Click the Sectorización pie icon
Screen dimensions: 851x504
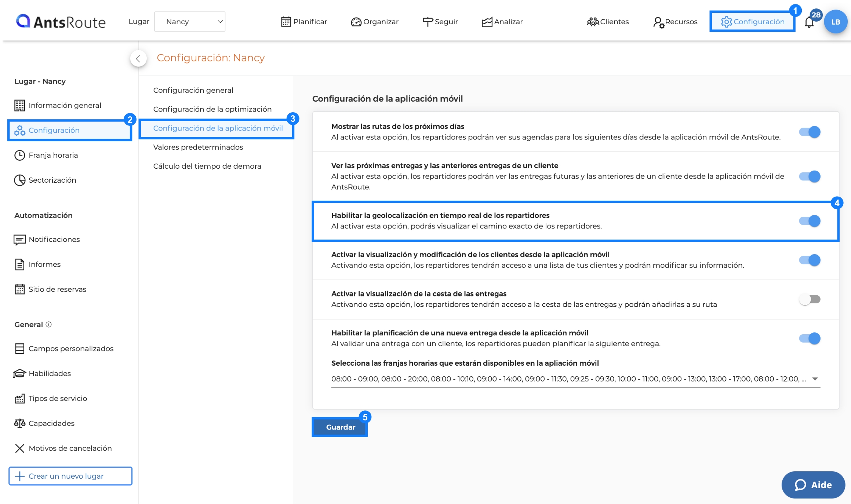20,180
